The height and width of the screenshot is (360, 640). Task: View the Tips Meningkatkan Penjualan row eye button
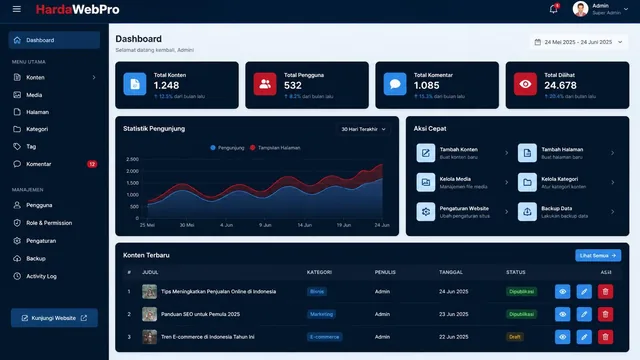(x=562, y=291)
